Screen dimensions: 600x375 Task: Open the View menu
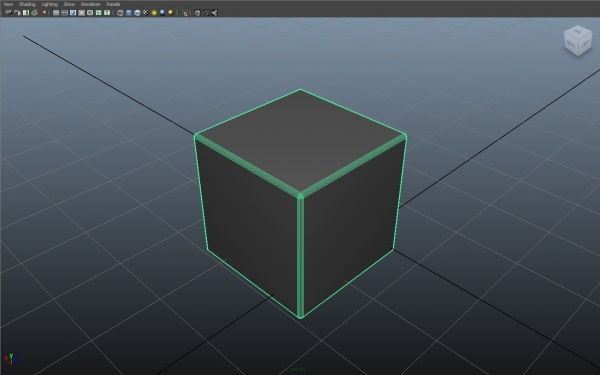pos(8,4)
